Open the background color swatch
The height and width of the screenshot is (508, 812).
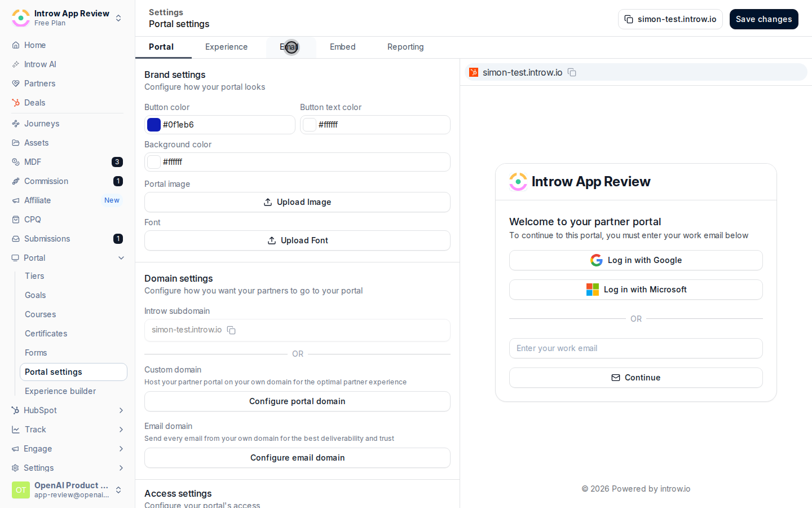(154, 162)
